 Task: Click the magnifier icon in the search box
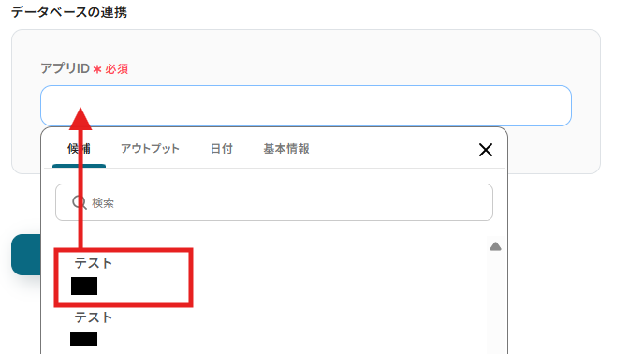point(79,202)
